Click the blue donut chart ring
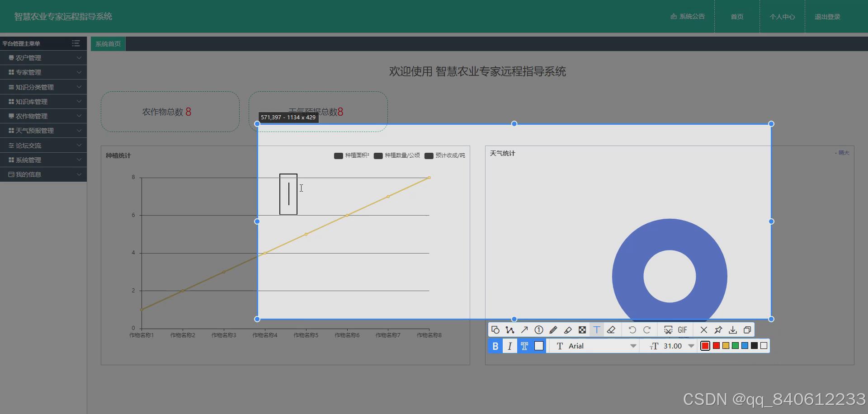 [x=627, y=276]
